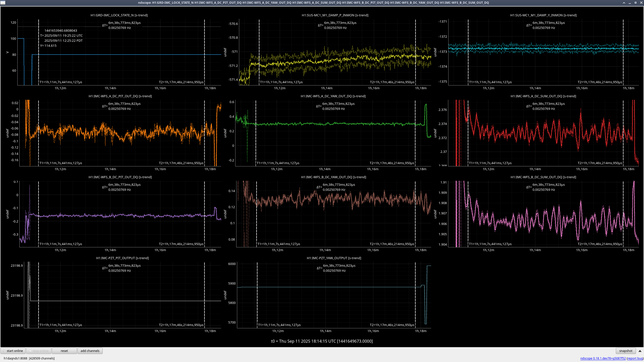644x362 pixels.
Task: Click the 23198.9 top y-axis value on PZT_PIT
Action: pyautogui.click(x=17, y=265)
